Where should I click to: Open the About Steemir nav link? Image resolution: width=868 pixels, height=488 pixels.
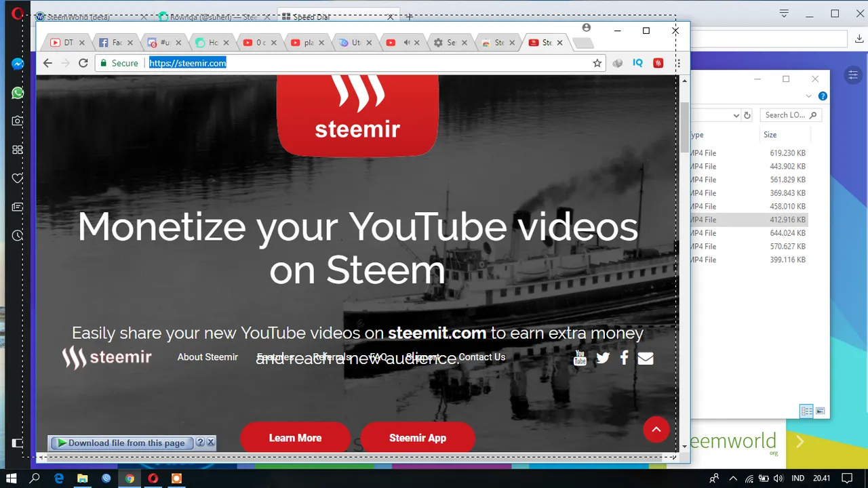208,357
